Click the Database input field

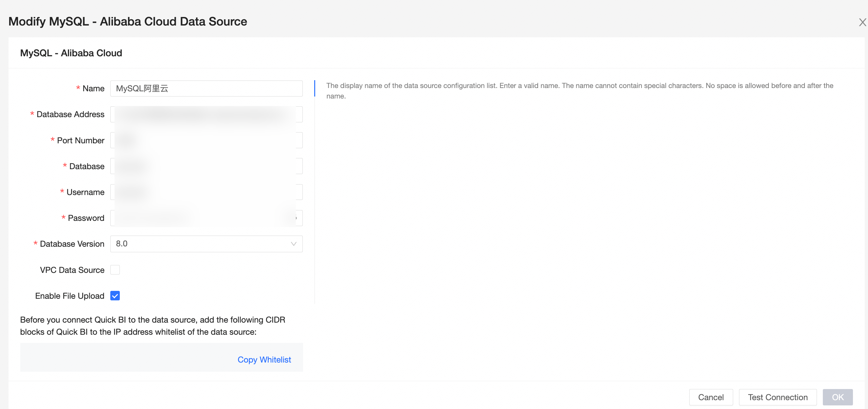tap(206, 167)
